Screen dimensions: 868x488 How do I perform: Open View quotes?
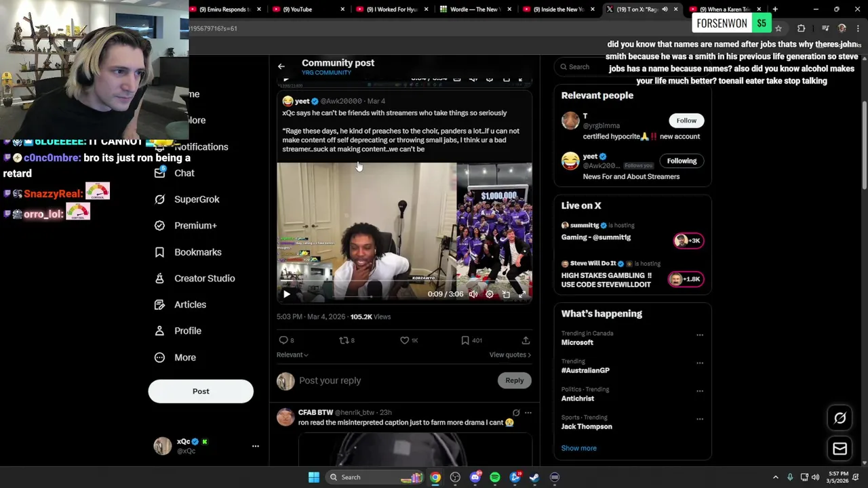[x=510, y=354]
